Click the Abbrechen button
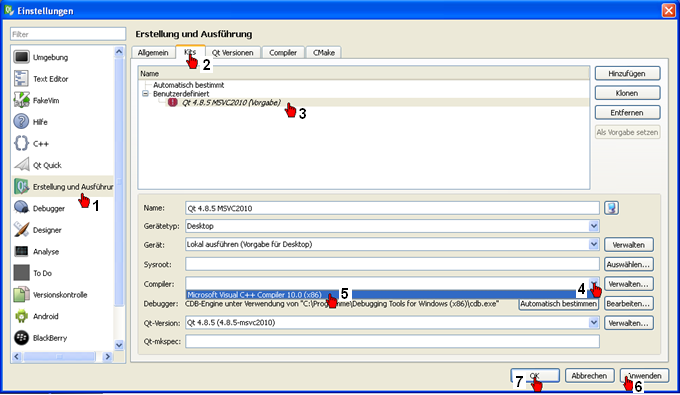The image size is (680, 395). pyautogui.click(x=589, y=375)
